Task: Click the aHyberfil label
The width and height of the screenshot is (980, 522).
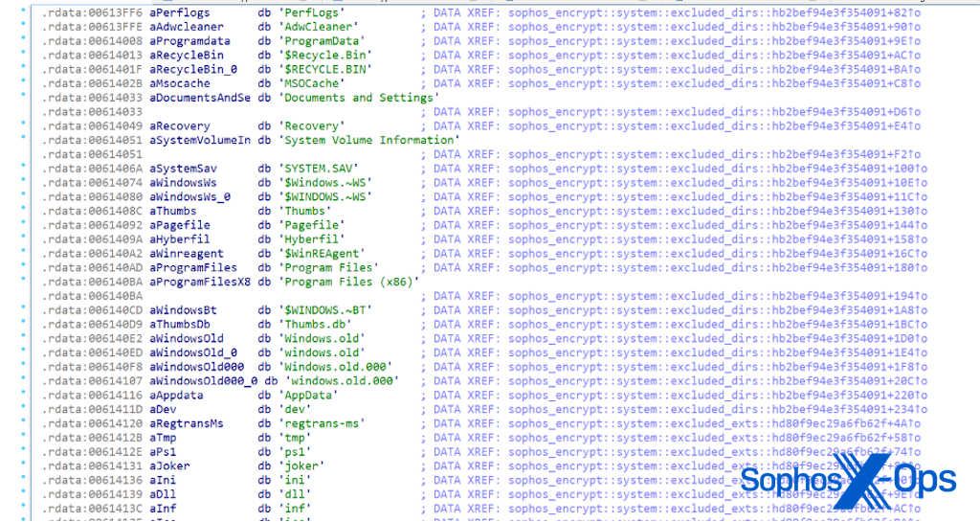Action: pyautogui.click(x=179, y=239)
